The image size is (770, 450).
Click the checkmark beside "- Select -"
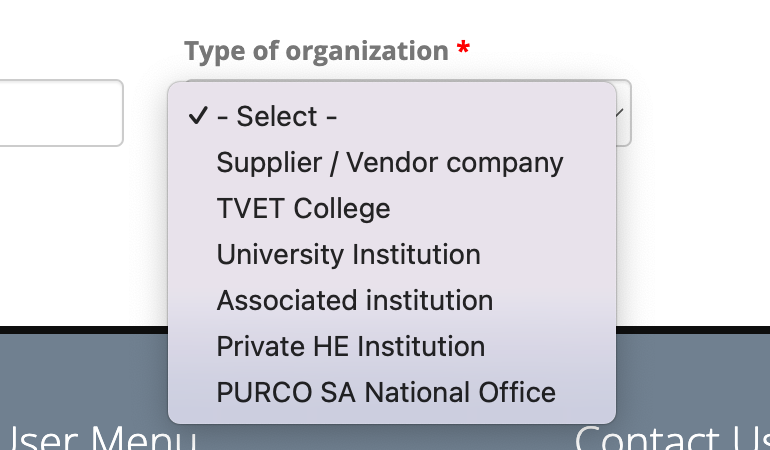pyautogui.click(x=197, y=117)
